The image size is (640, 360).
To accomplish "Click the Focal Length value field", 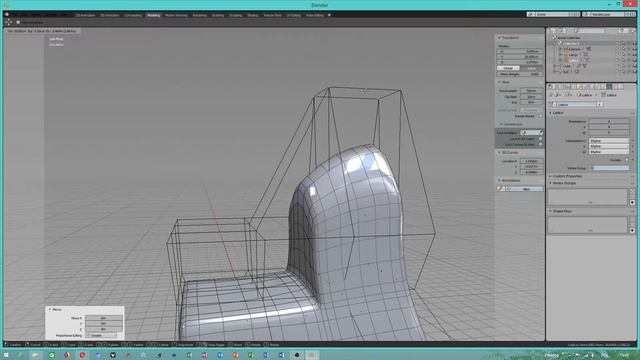I will point(532,90).
